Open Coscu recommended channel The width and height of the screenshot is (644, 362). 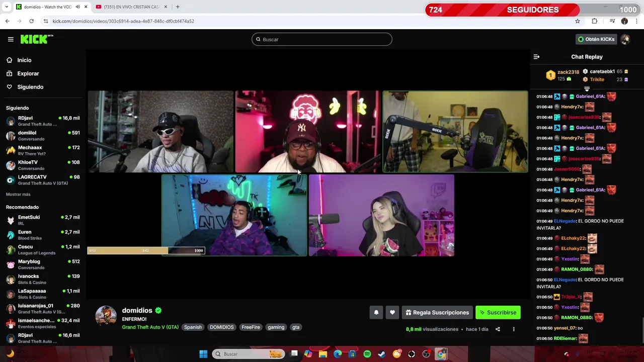(x=43, y=249)
